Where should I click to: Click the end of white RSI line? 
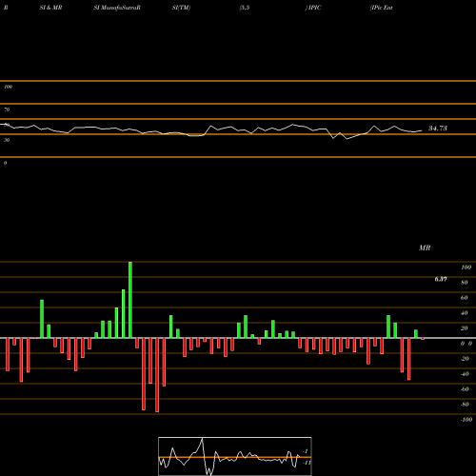click(x=422, y=130)
